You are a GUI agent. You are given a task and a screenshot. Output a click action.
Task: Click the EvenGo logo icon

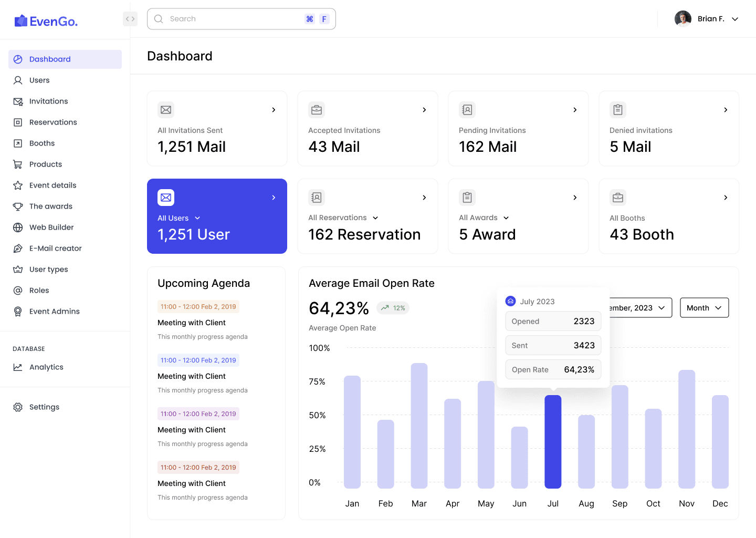pos(21,21)
